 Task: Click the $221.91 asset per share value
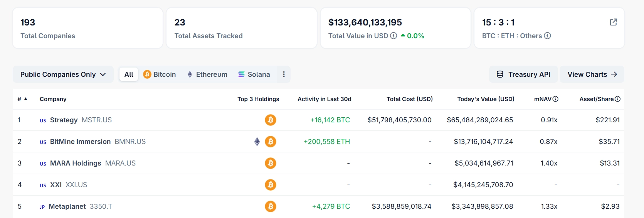tap(608, 120)
